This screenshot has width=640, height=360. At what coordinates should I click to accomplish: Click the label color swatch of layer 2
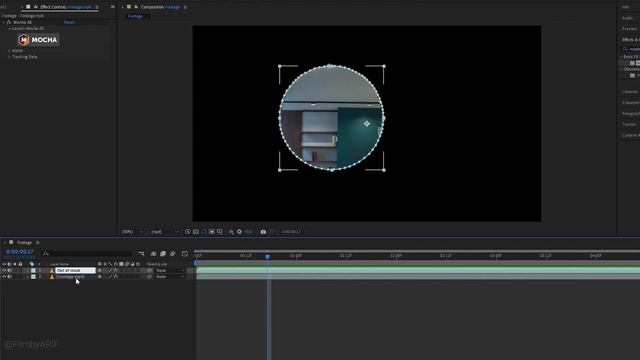(33, 277)
